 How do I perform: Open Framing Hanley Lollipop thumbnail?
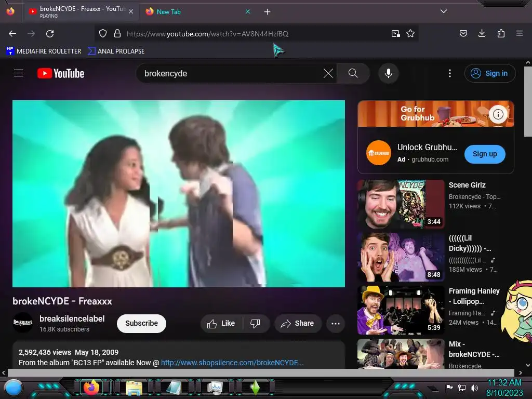click(x=401, y=310)
